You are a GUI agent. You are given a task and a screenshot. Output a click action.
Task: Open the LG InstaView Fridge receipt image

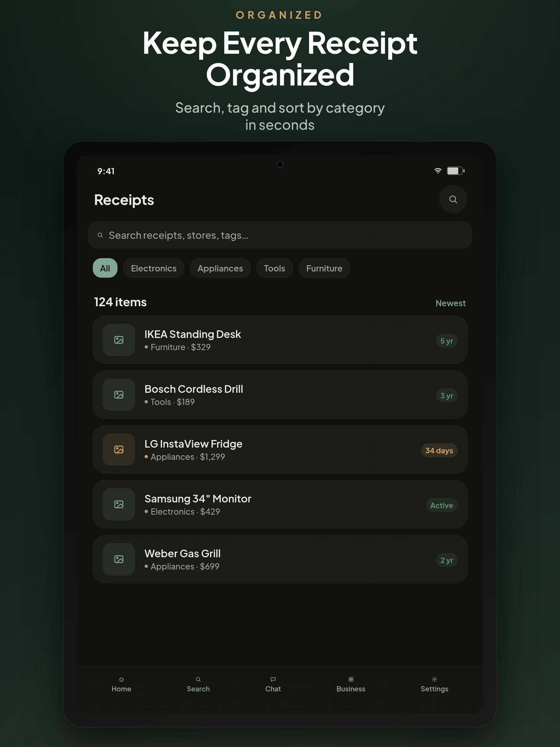click(x=119, y=449)
